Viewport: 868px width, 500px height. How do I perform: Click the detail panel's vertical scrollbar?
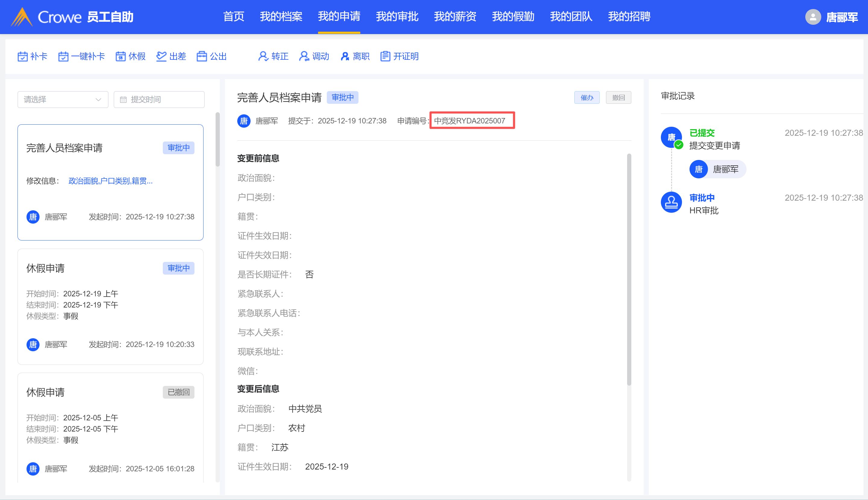coord(629,269)
